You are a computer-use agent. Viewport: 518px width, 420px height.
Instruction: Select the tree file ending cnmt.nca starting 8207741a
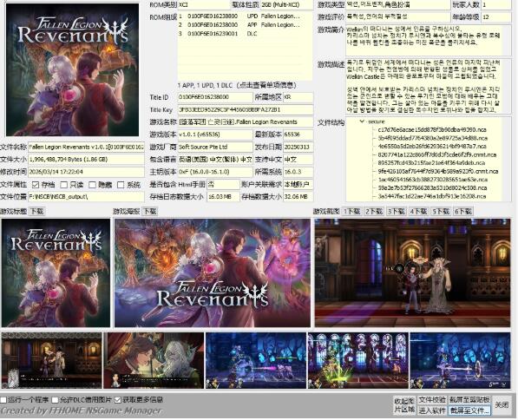point(437,154)
